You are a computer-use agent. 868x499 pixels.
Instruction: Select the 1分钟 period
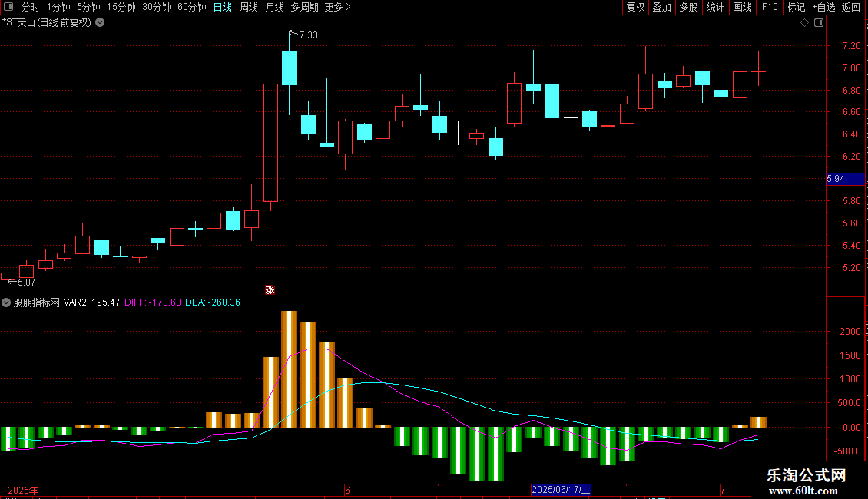(58, 7)
